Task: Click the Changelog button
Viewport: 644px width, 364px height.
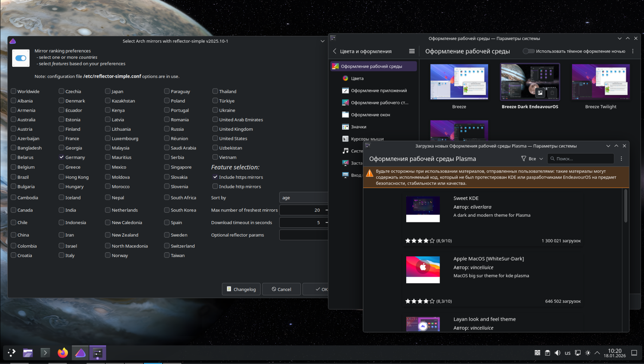Action: [x=241, y=289]
